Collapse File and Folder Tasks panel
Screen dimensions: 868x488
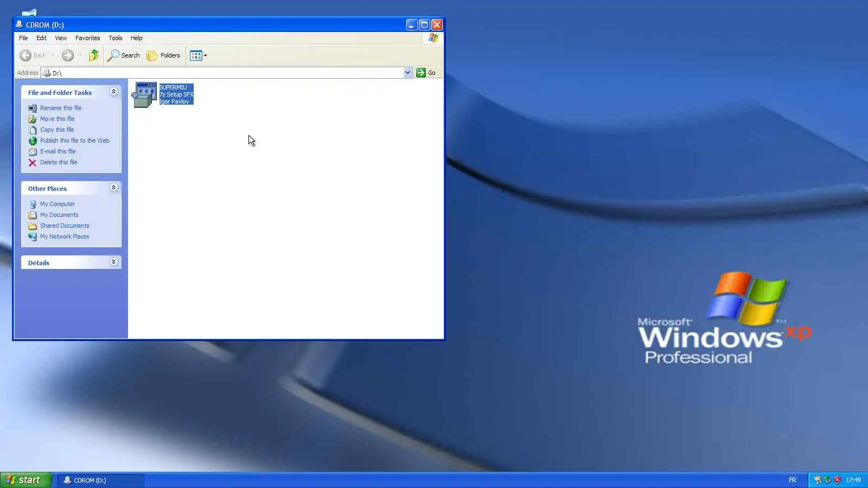point(113,92)
